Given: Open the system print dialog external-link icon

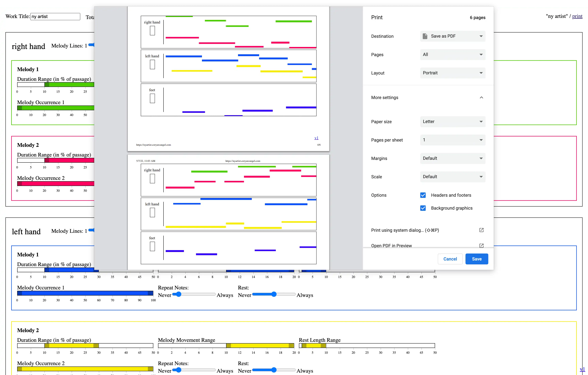Looking at the screenshot, I should click(x=481, y=230).
